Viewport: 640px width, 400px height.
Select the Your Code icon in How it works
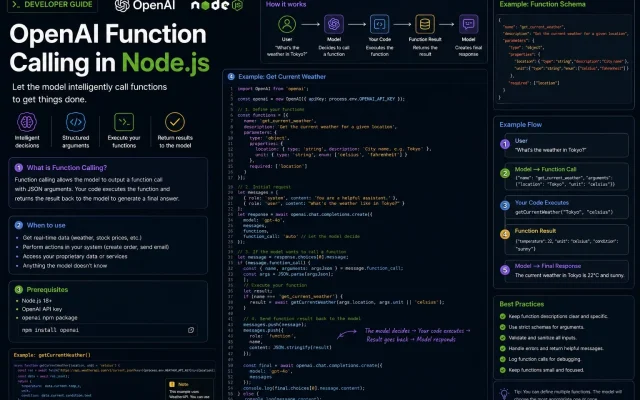tap(379, 24)
